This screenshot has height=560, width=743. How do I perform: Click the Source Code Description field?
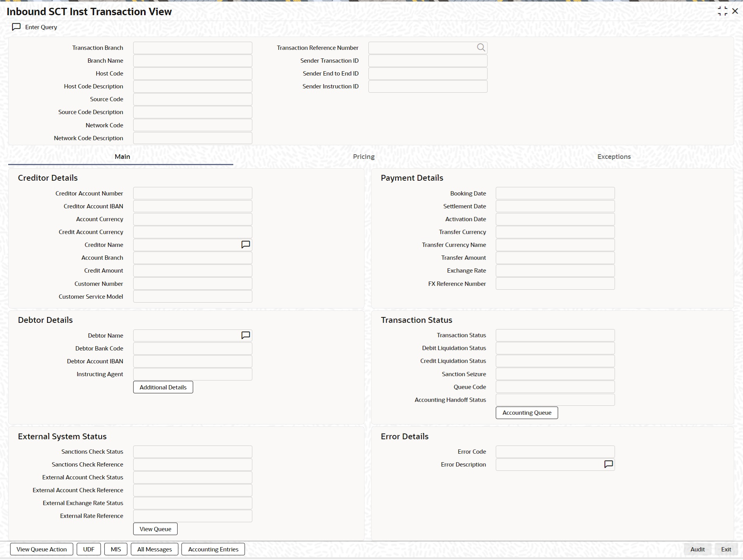pos(193,112)
